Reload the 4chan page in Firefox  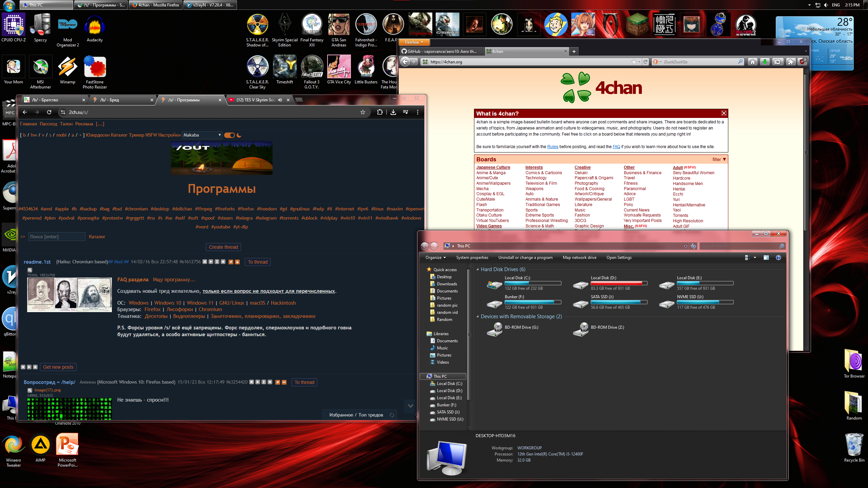click(x=646, y=62)
